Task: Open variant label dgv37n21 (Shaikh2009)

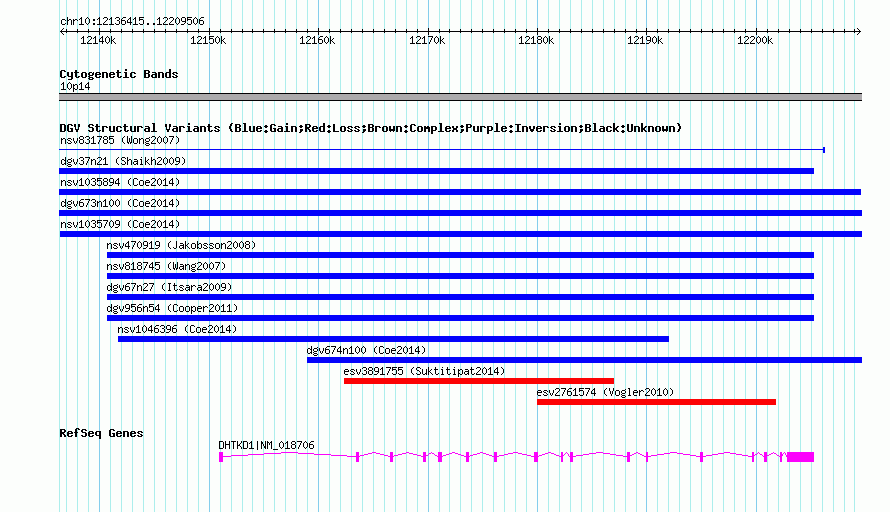Action: coord(123,161)
